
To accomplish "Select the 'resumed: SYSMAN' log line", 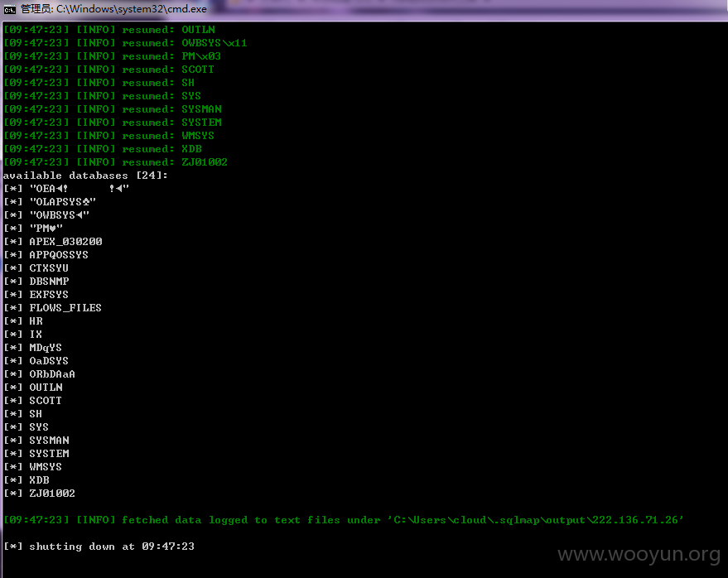I will (x=113, y=109).
